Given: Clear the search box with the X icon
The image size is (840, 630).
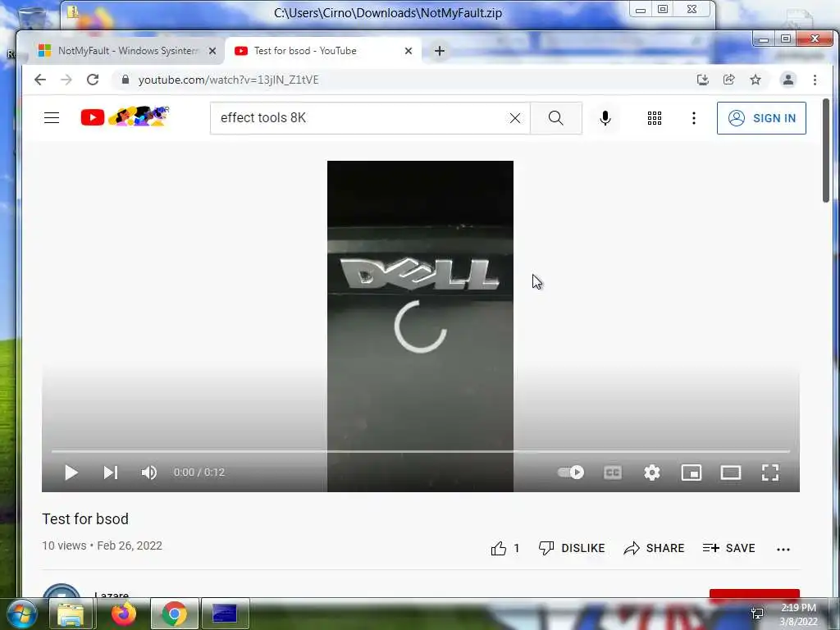Looking at the screenshot, I should pyautogui.click(x=515, y=118).
